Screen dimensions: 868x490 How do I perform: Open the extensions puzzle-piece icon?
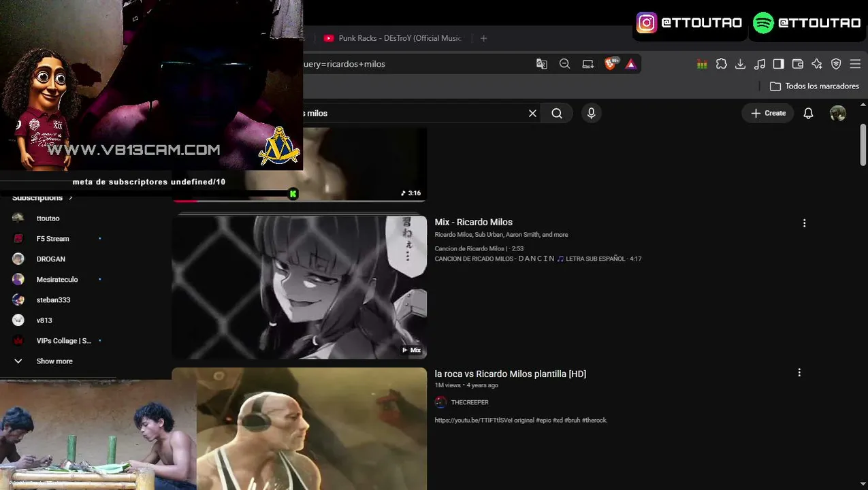pos(722,64)
